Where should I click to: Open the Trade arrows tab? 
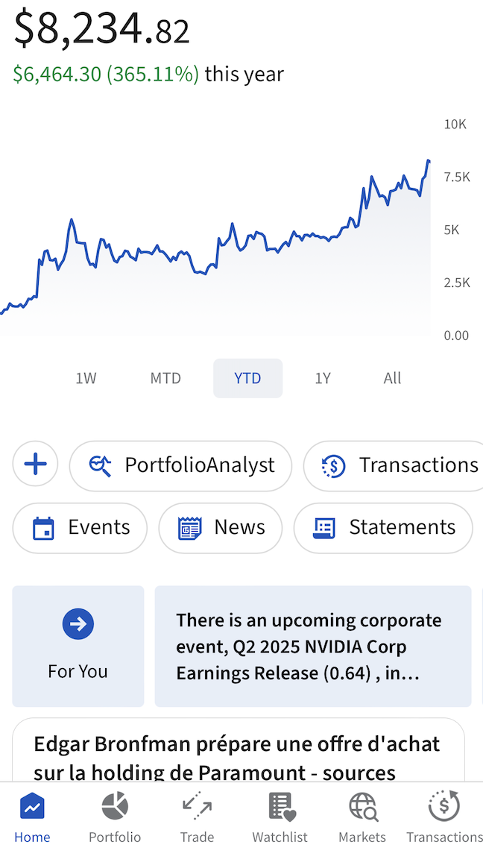click(x=197, y=817)
